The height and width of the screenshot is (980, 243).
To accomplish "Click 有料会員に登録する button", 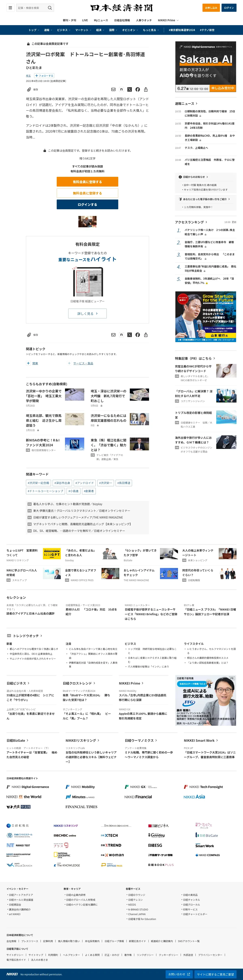I will [87, 182].
